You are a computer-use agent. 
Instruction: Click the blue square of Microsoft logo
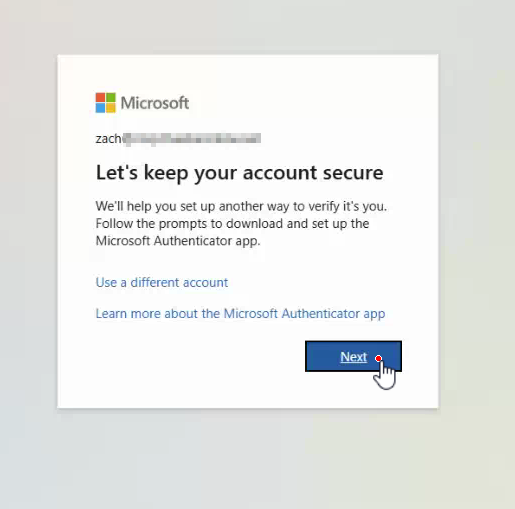click(x=100, y=108)
